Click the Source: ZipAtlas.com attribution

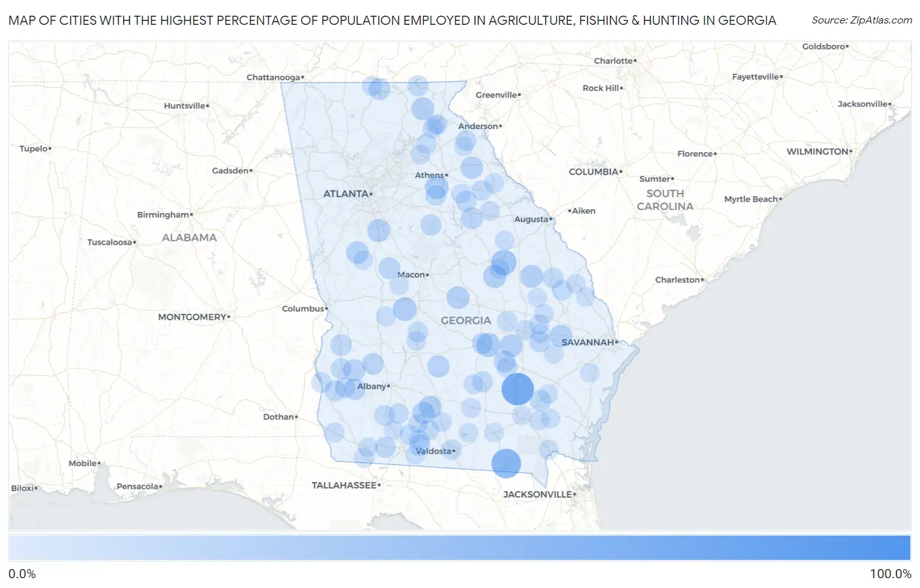pyautogui.click(x=862, y=20)
